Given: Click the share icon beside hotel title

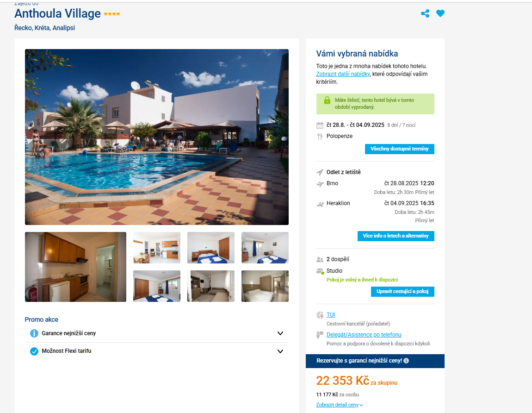Looking at the screenshot, I should pyautogui.click(x=425, y=13).
